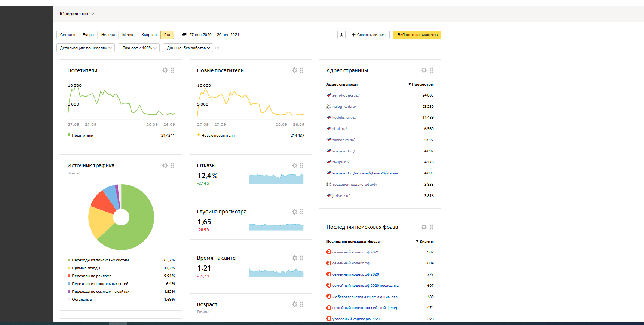This screenshot has height=325, width=644.
Task: Click the Создать виджет button
Action: [369, 35]
